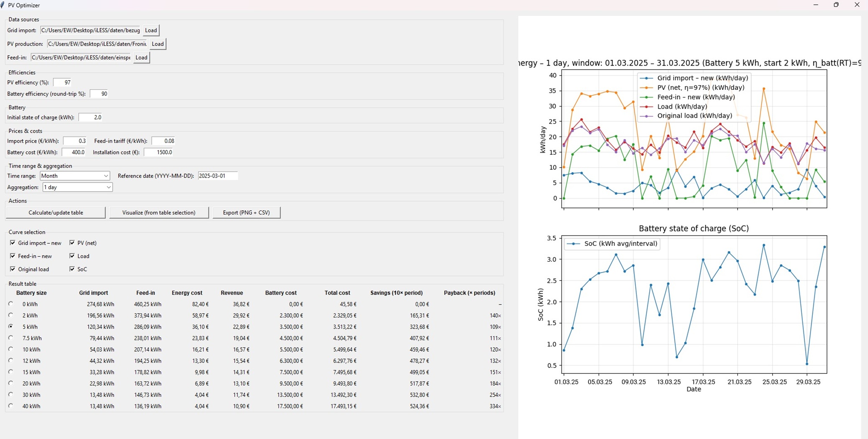
Task: Minimize the PV Optimizer window
Action: [816, 5]
